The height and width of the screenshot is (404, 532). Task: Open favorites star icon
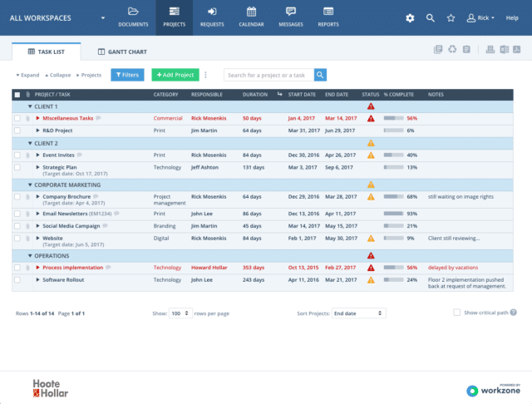[x=451, y=17]
